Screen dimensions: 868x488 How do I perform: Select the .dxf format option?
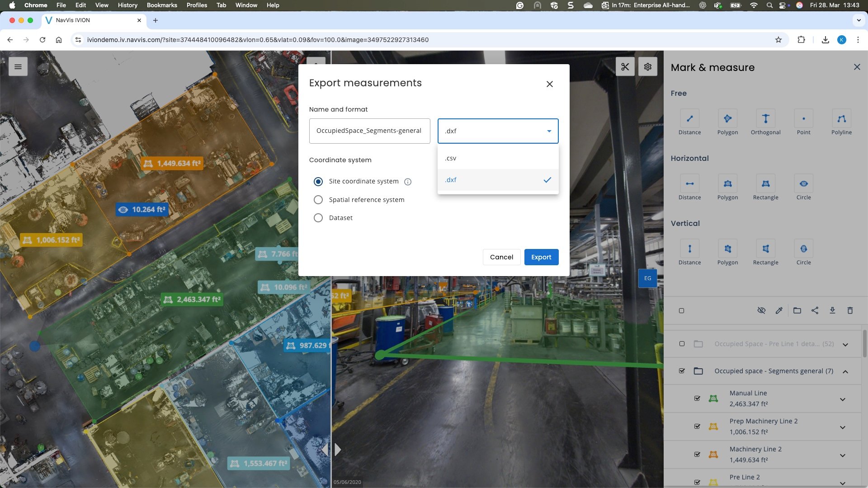498,180
